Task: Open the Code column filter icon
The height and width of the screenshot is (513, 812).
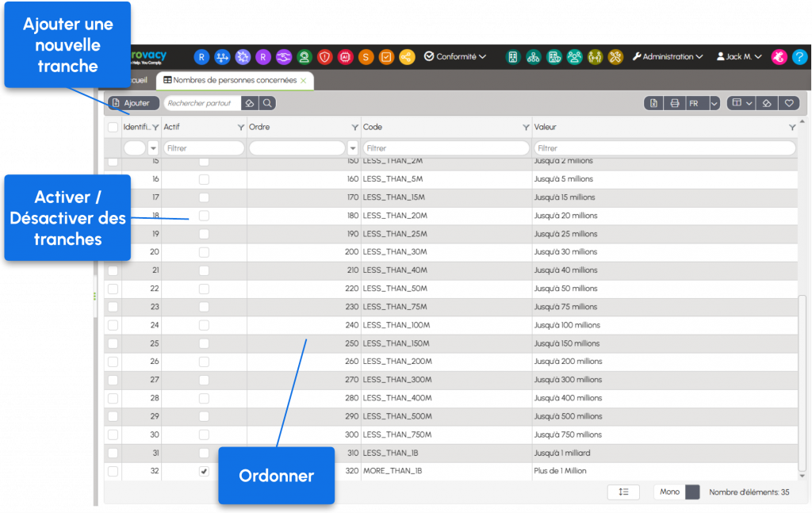Action: tap(526, 128)
